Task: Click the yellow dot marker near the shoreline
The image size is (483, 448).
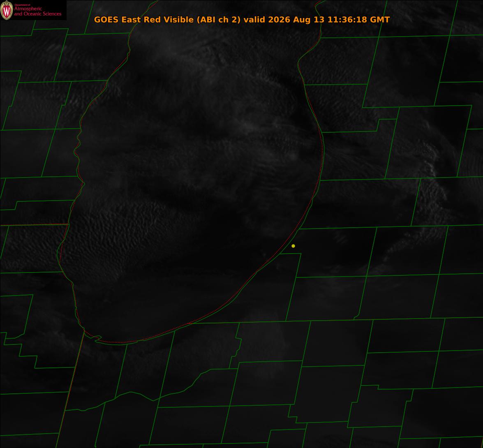Action: click(293, 246)
